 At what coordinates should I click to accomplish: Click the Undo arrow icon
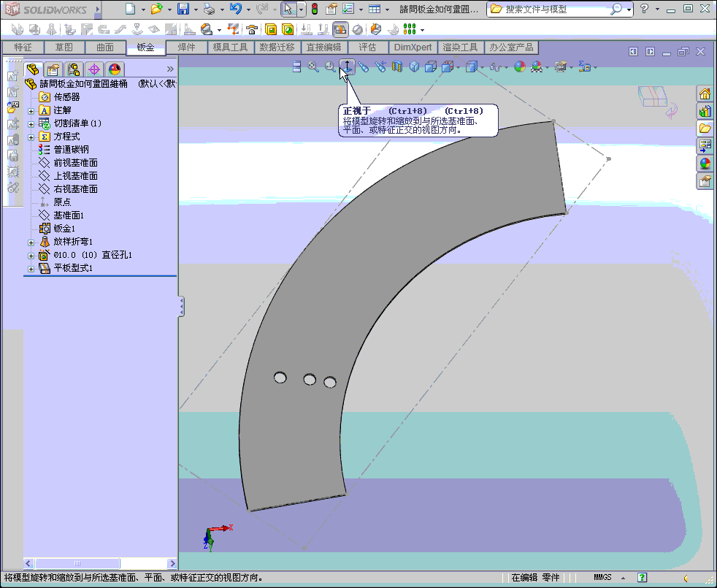(x=236, y=9)
